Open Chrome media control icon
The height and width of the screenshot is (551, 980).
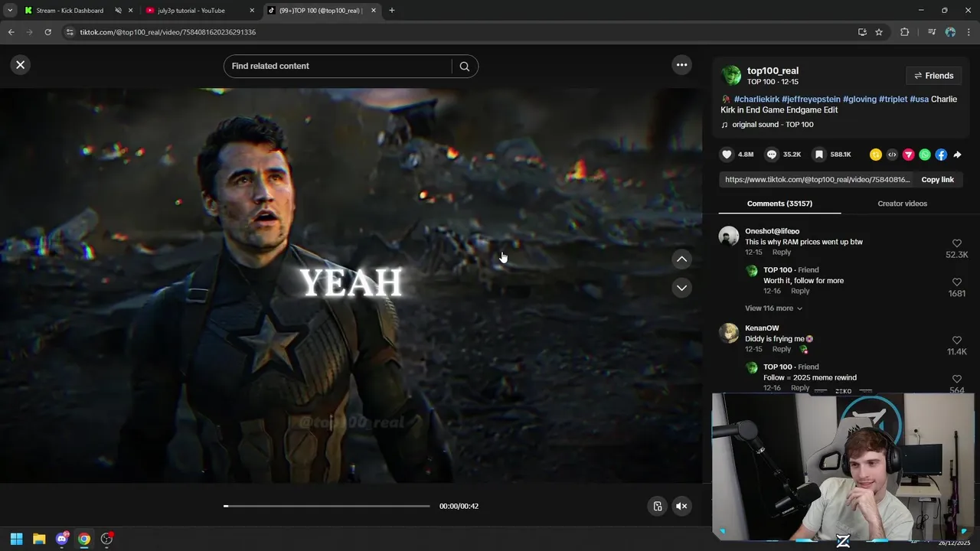[x=932, y=32]
